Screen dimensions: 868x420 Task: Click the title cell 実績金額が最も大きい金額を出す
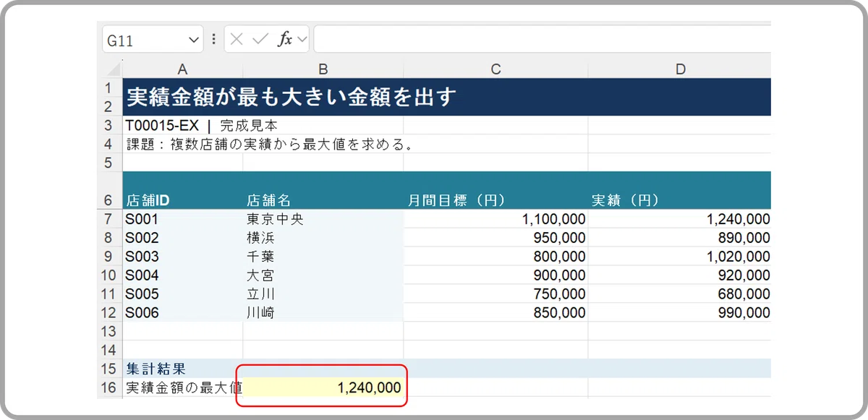click(447, 96)
